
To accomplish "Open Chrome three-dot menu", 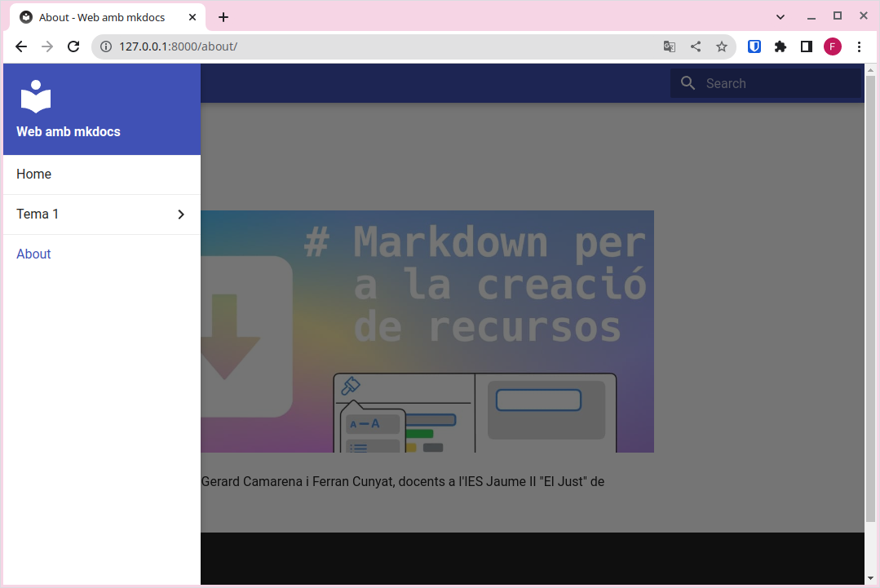I will (859, 46).
